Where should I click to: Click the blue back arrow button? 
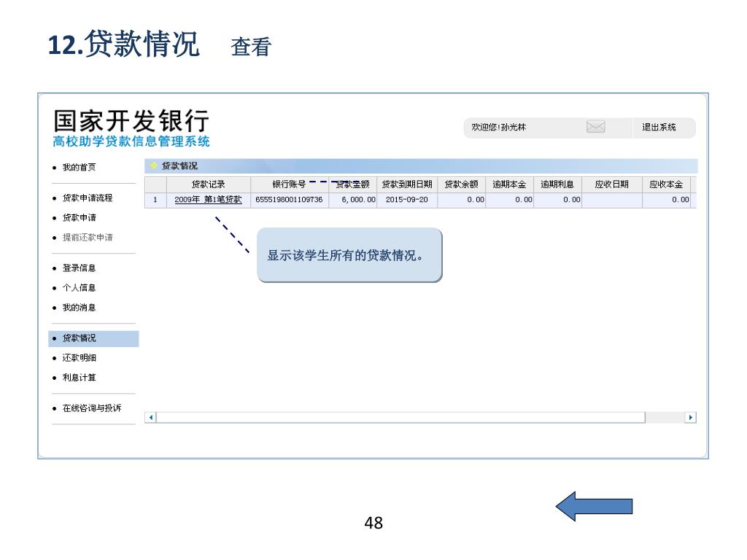pyautogui.click(x=594, y=506)
